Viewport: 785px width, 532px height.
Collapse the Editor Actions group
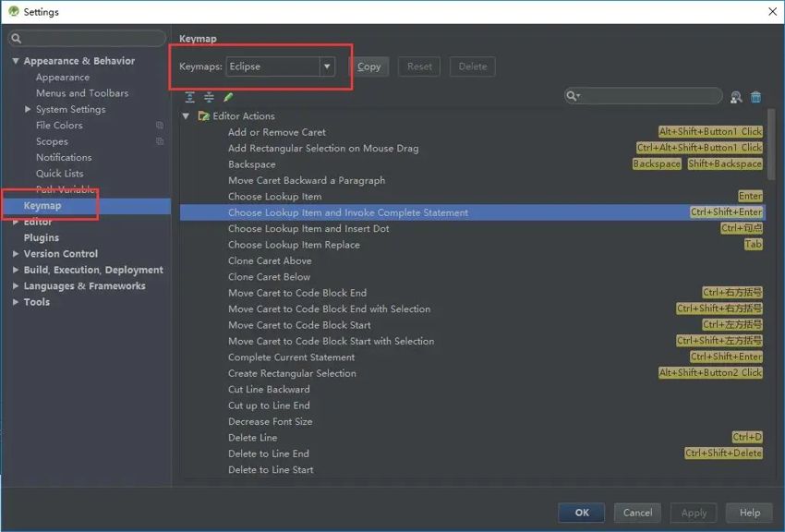coord(186,116)
